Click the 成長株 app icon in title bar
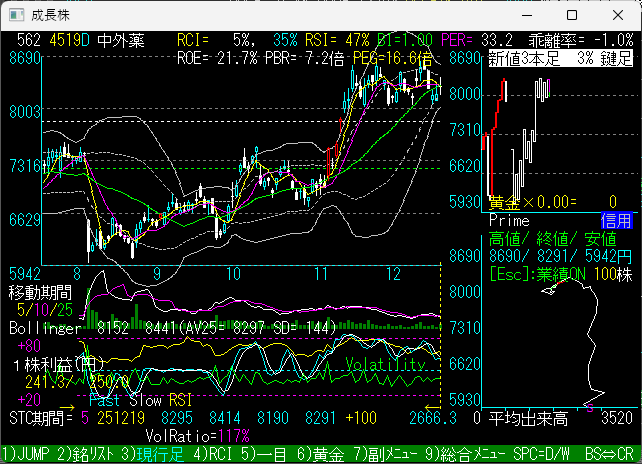 (15, 16)
